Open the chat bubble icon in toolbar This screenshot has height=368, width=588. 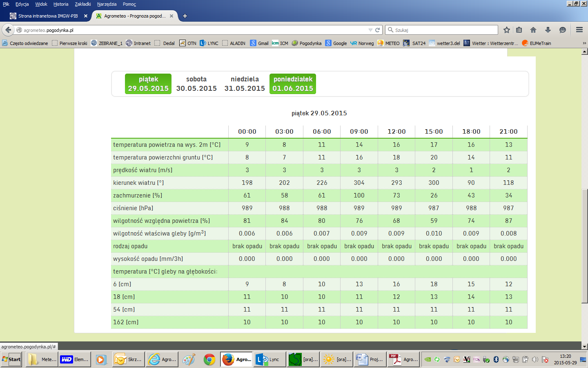(563, 30)
